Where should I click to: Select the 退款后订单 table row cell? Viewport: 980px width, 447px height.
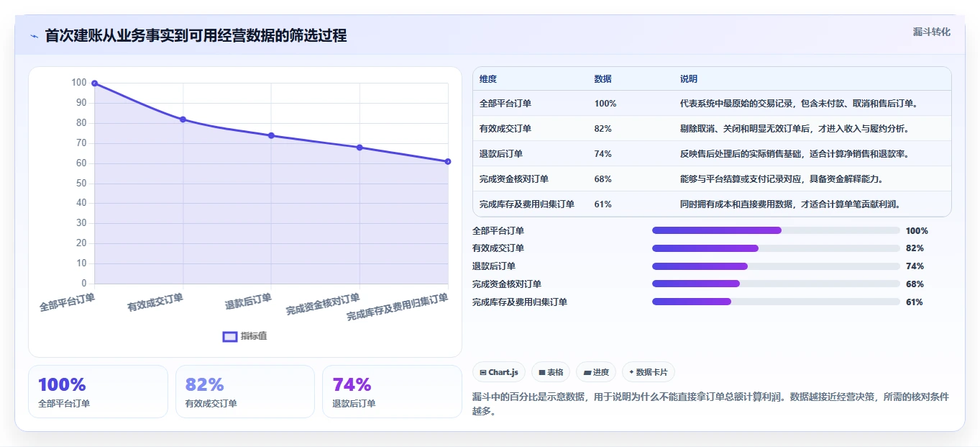[x=501, y=154]
